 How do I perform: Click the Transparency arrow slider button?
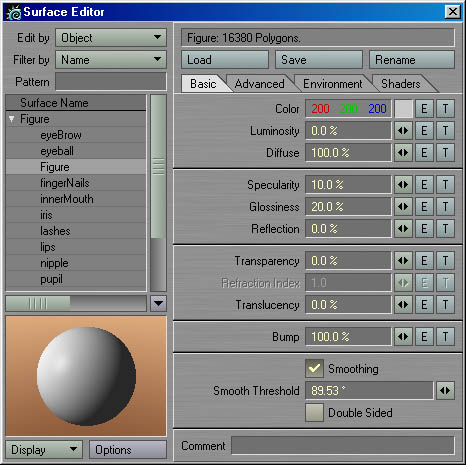403,261
